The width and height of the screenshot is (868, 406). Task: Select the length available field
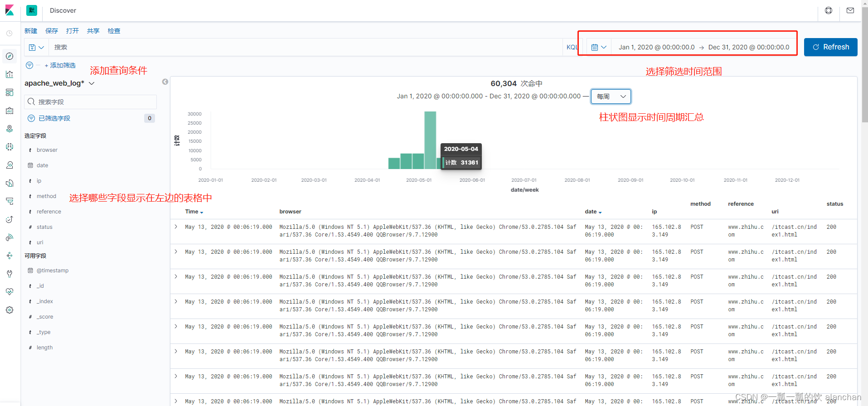(x=44, y=348)
